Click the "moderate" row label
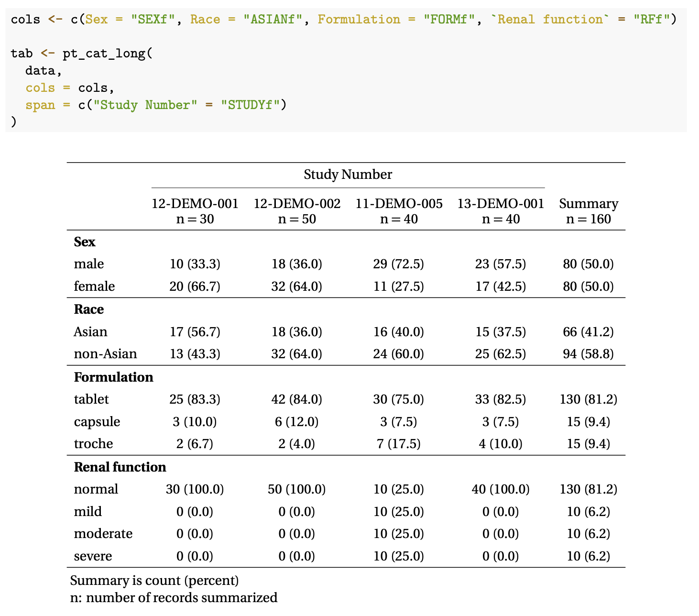The image size is (699, 616). coord(103,534)
